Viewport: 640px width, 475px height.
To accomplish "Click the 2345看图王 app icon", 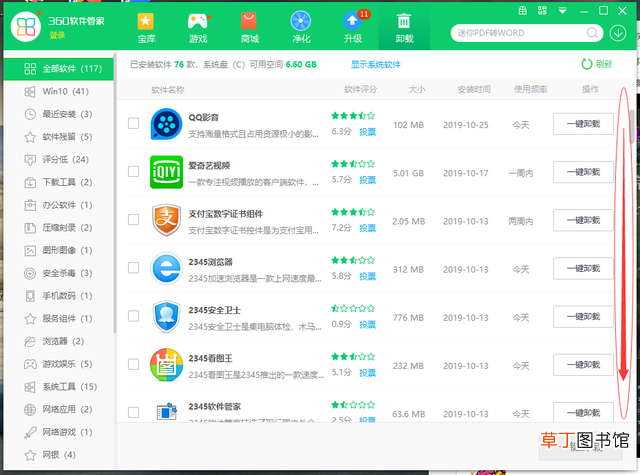I will (166, 365).
